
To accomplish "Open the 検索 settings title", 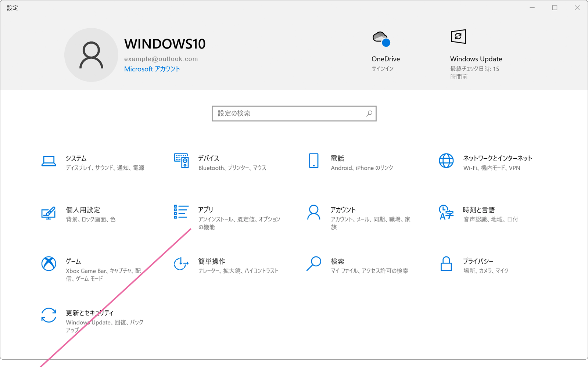I will click(337, 261).
